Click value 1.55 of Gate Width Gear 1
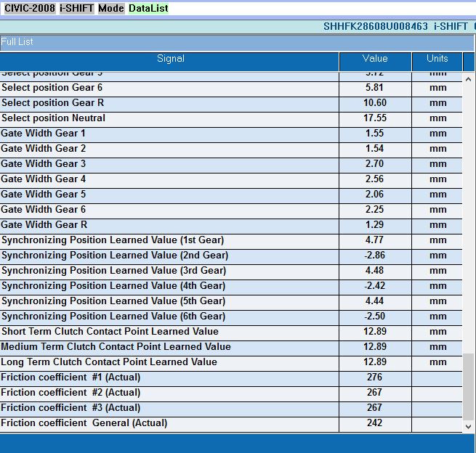 click(374, 133)
